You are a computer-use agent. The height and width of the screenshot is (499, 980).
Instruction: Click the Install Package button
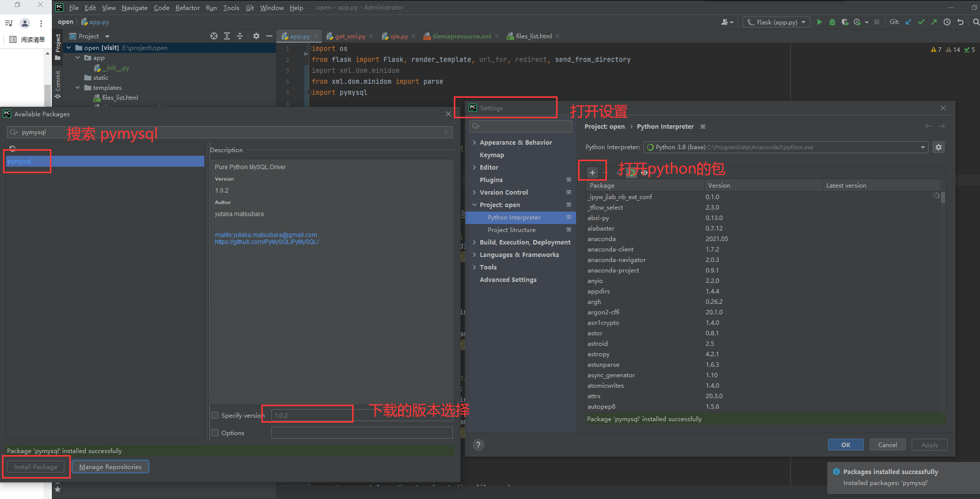(x=35, y=467)
